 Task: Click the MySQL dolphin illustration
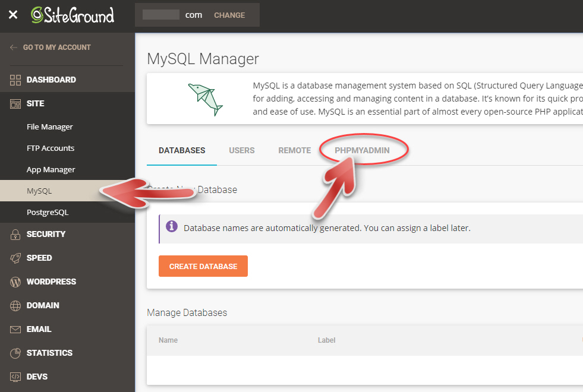205,99
